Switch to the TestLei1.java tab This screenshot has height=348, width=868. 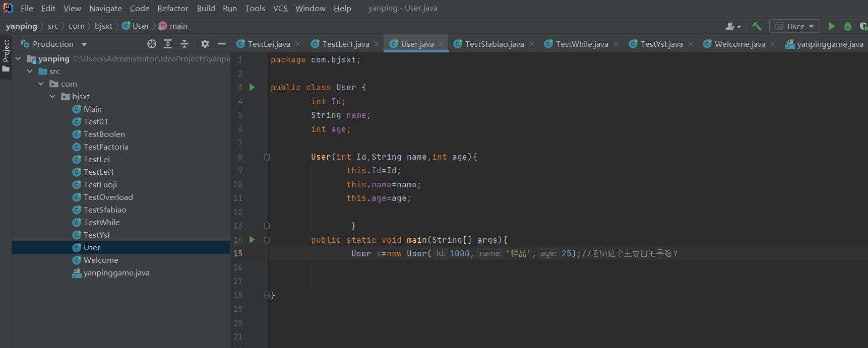coord(346,44)
